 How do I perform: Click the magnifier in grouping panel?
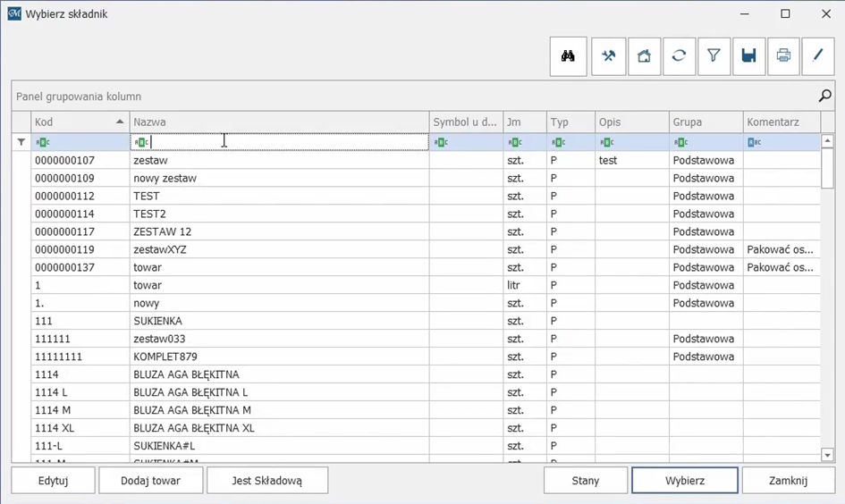point(824,97)
